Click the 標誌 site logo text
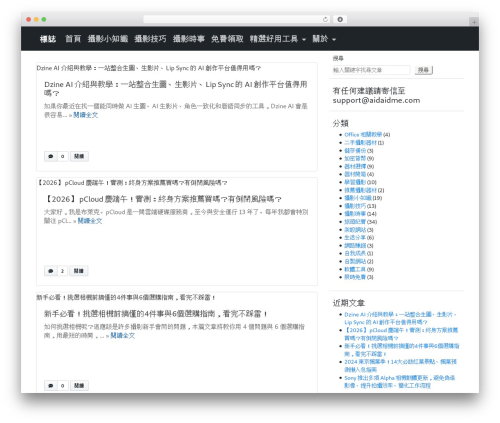The height and width of the screenshot is (423, 500). (48, 39)
